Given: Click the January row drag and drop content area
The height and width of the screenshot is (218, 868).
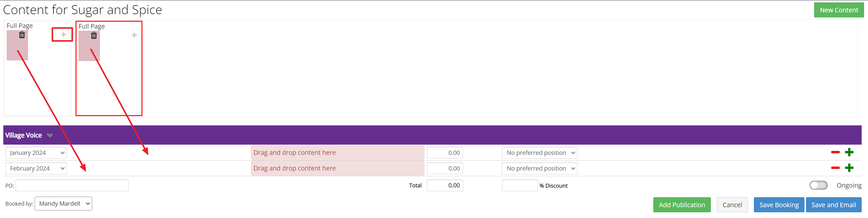Looking at the screenshot, I should coord(337,153).
